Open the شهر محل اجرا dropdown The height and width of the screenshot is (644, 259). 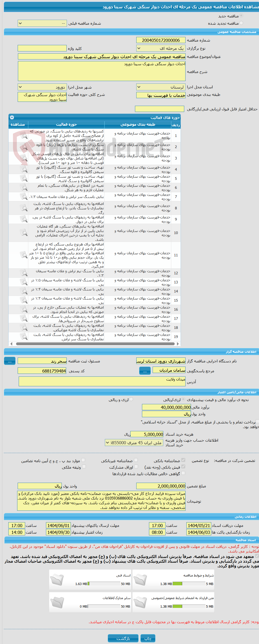coord(42,87)
